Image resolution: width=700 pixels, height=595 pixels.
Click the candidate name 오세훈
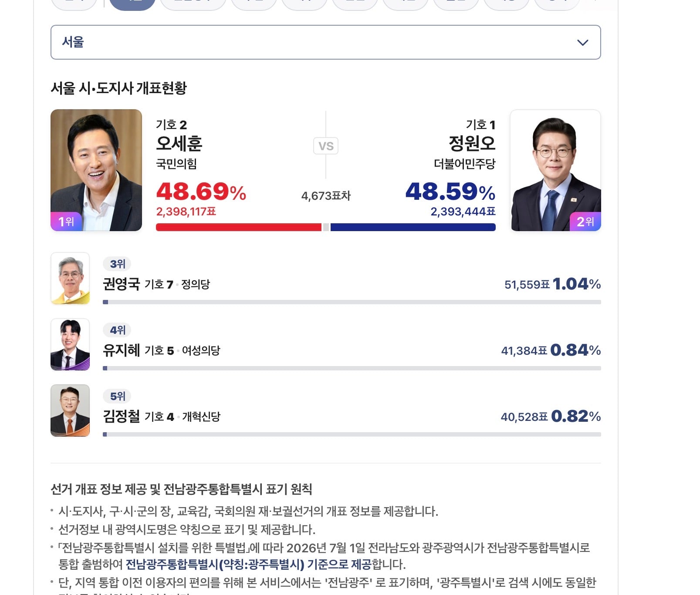click(x=179, y=144)
